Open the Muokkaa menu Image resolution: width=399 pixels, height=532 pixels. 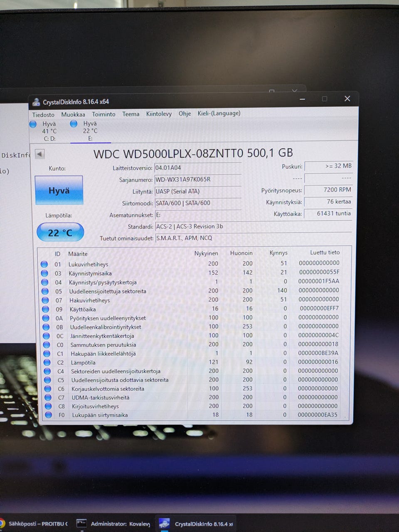pos(73,114)
